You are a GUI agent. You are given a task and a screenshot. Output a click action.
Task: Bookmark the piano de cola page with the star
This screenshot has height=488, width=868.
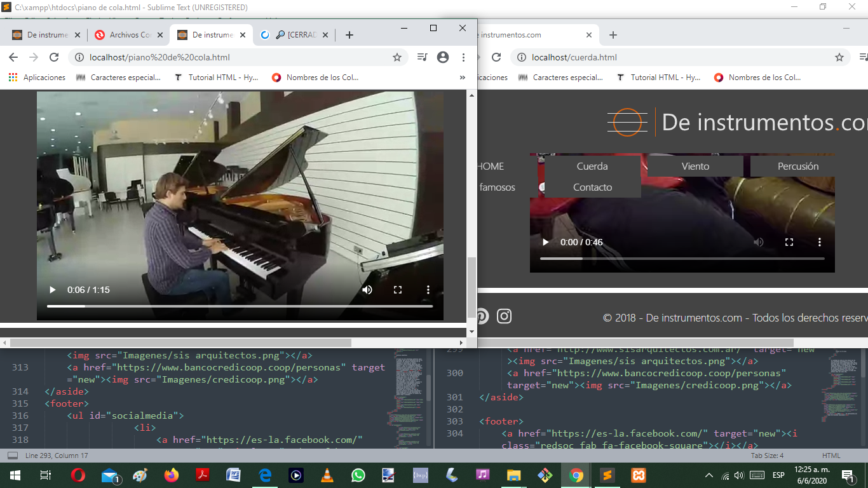[397, 57]
